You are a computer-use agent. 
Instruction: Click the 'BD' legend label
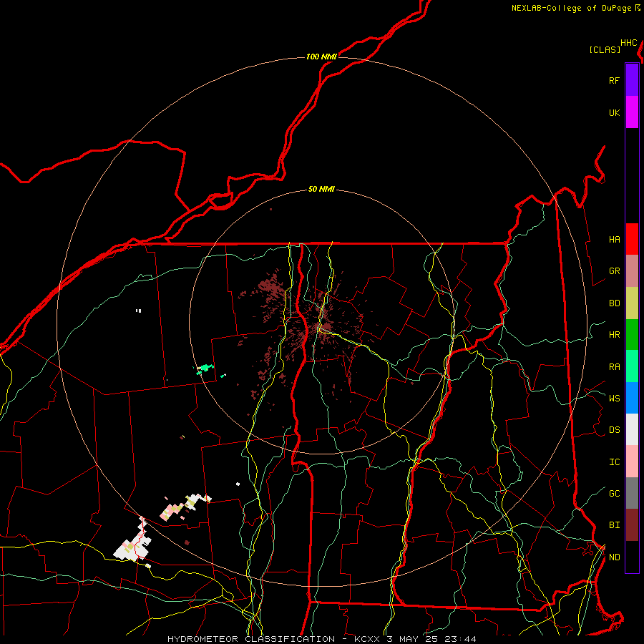pyautogui.click(x=614, y=303)
